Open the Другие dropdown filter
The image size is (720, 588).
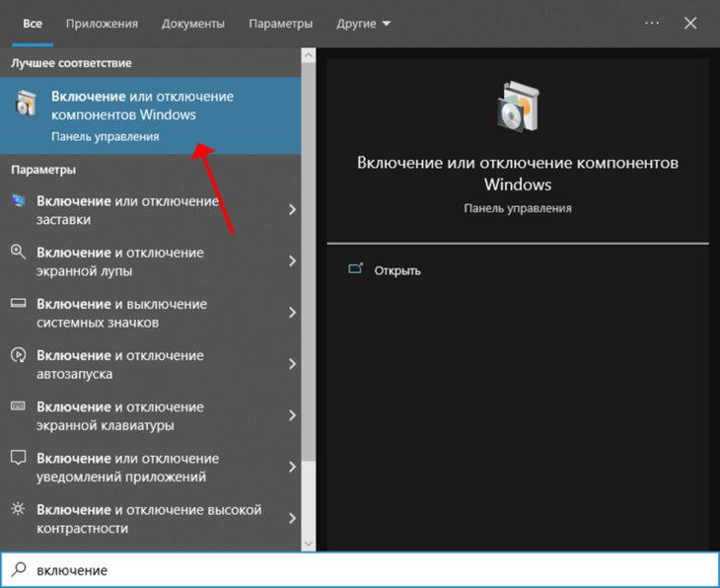click(364, 24)
